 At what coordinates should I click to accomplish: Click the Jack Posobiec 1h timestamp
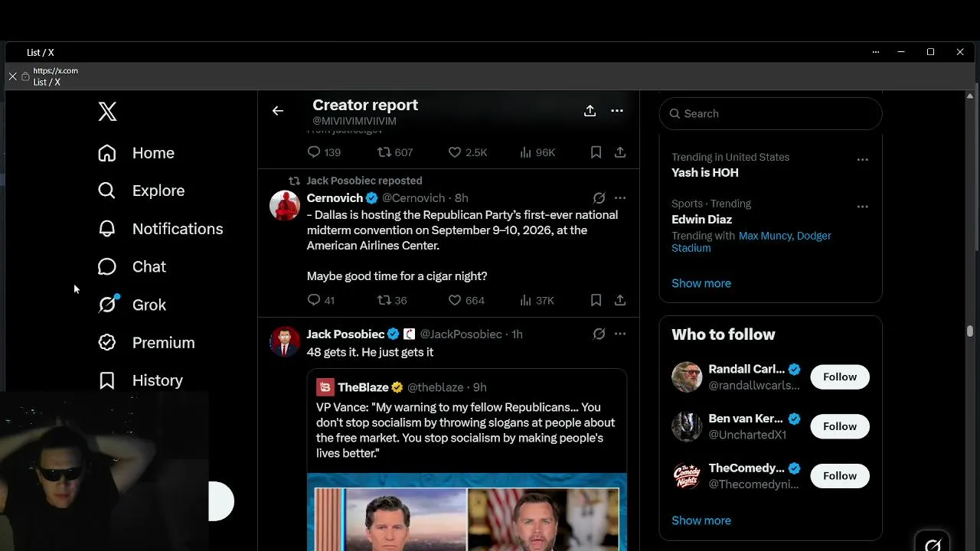[517, 334]
